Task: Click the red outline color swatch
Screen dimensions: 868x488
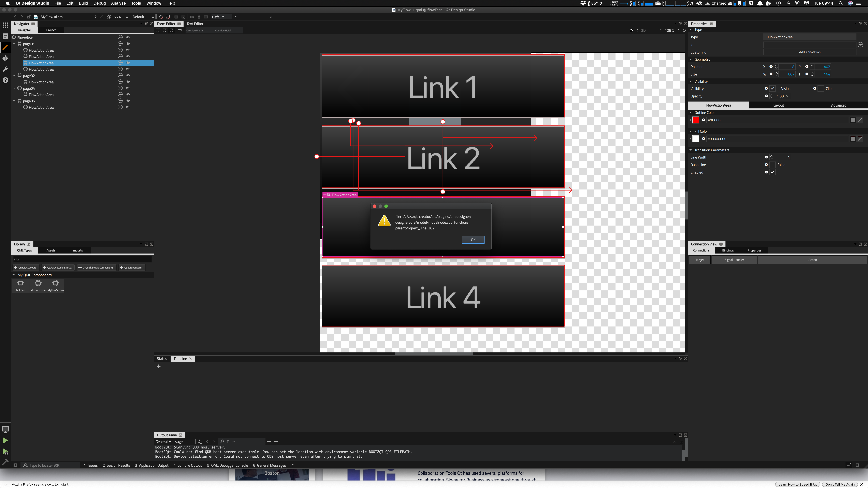Action: pos(696,120)
